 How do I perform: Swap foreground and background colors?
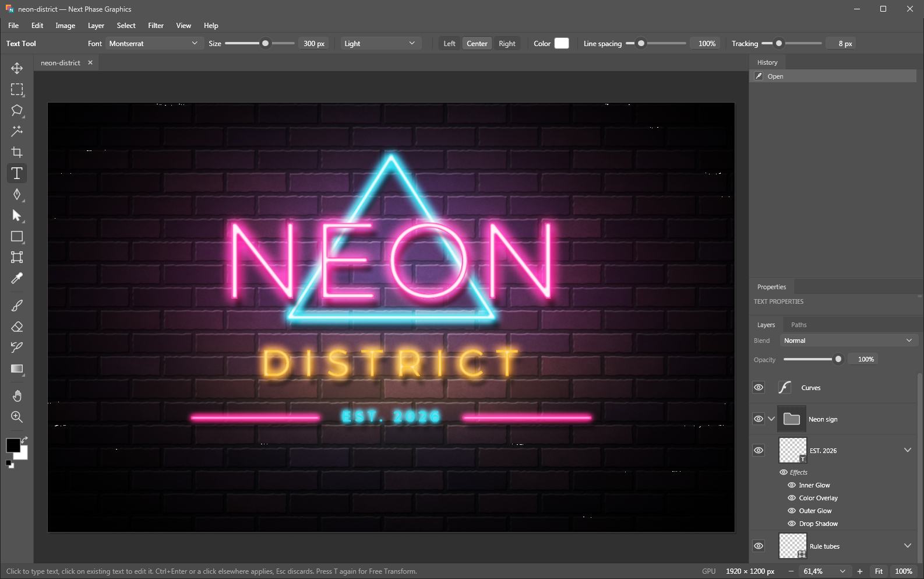pyautogui.click(x=24, y=439)
